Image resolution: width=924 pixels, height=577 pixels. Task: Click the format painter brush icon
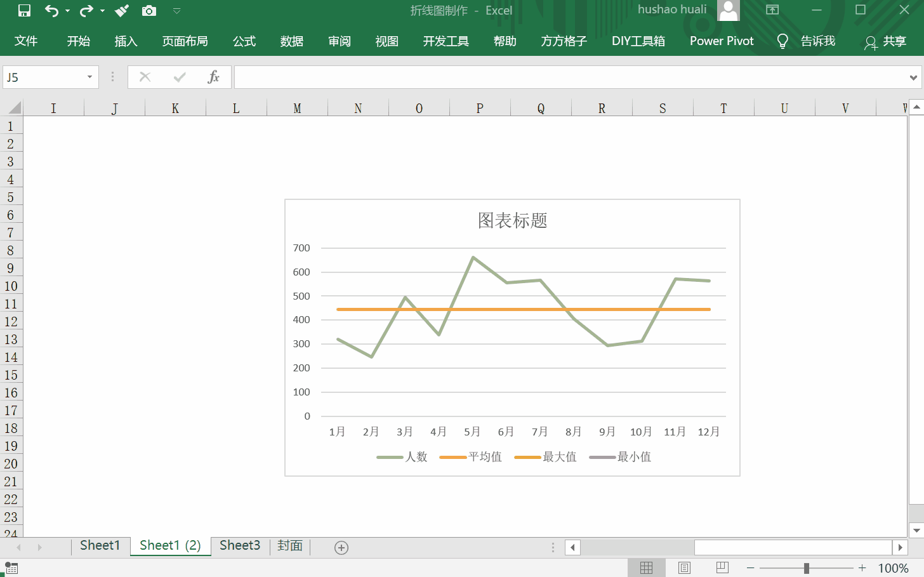pos(122,10)
